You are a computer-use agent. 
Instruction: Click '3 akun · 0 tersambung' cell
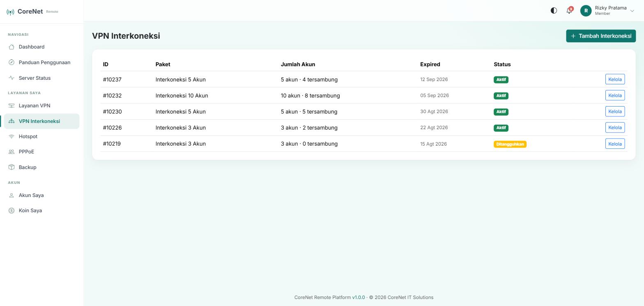[x=309, y=144]
